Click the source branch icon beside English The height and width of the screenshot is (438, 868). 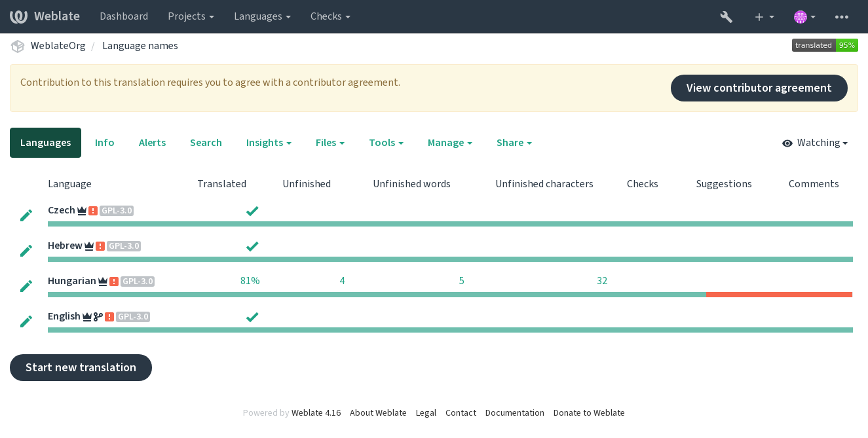point(98,317)
